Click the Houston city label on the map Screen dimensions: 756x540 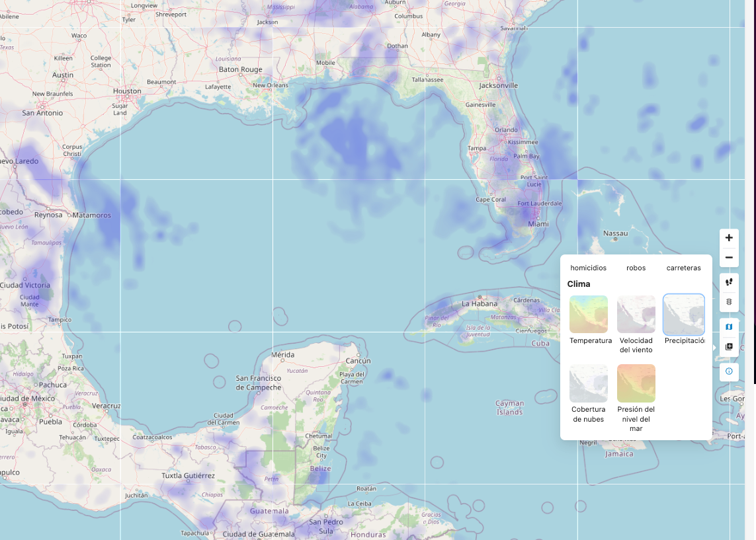click(127, 91)
